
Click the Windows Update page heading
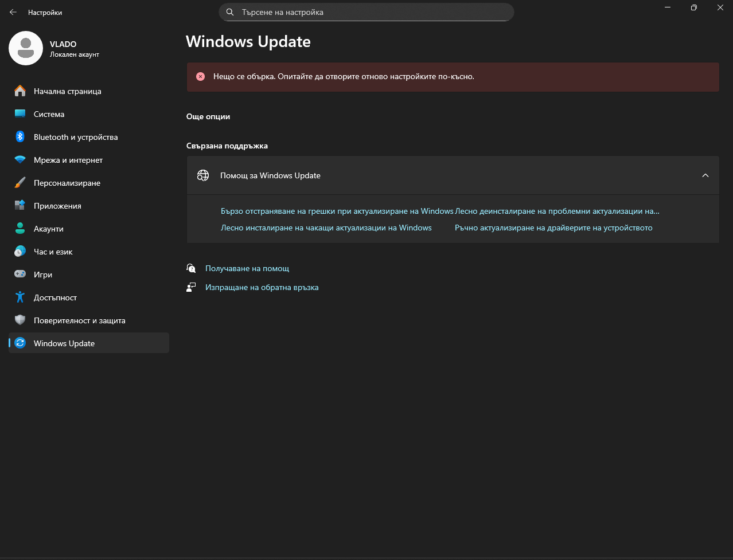click(248, 42)
